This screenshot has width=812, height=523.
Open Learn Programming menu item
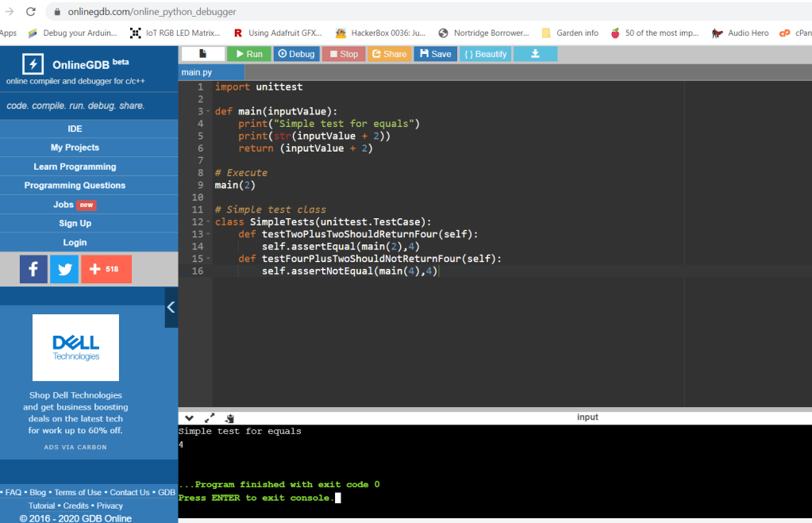click(75, 167)
